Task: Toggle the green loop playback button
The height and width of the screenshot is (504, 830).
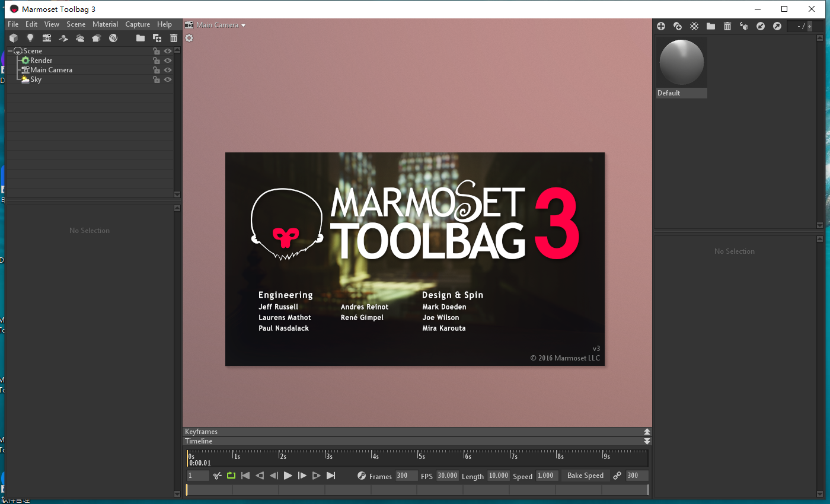Action: pyautogui.click(x=231, y=476)
